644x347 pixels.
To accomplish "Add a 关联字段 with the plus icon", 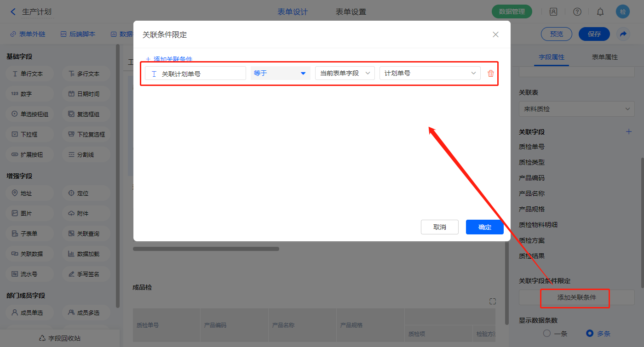I will tap(629, 132).
